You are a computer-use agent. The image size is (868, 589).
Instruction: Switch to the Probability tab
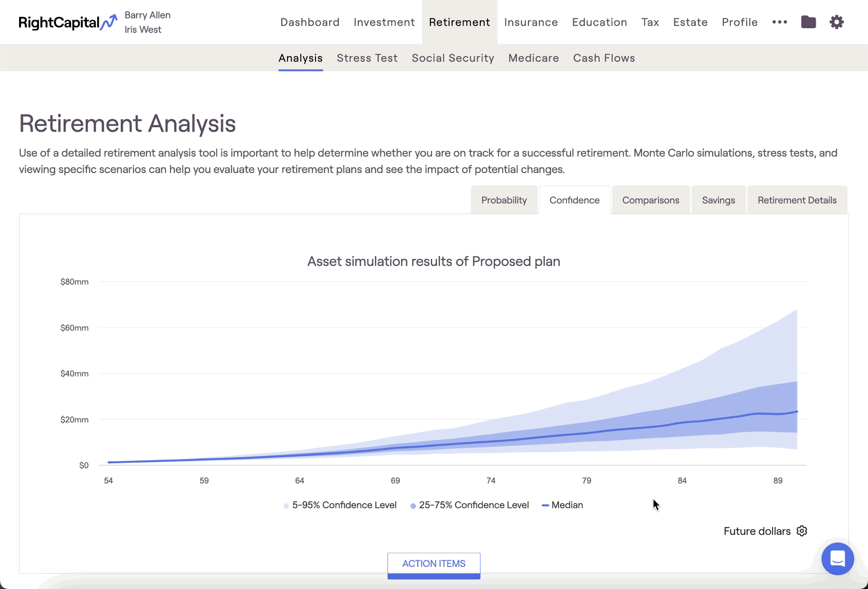[504, 200]
